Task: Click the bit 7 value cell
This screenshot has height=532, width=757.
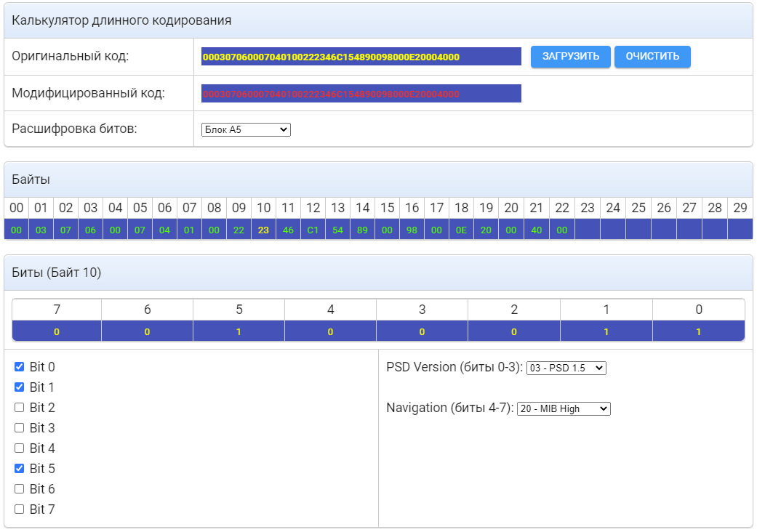Action: point(57,332)
